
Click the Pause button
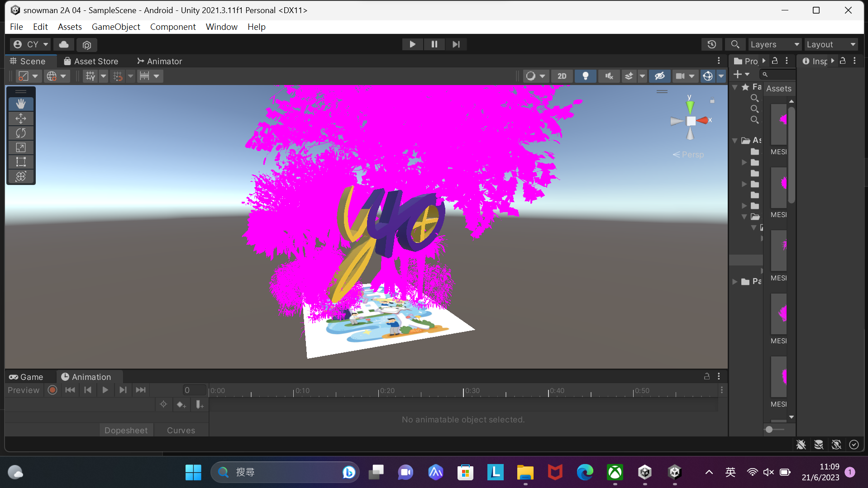pos(434,44)
